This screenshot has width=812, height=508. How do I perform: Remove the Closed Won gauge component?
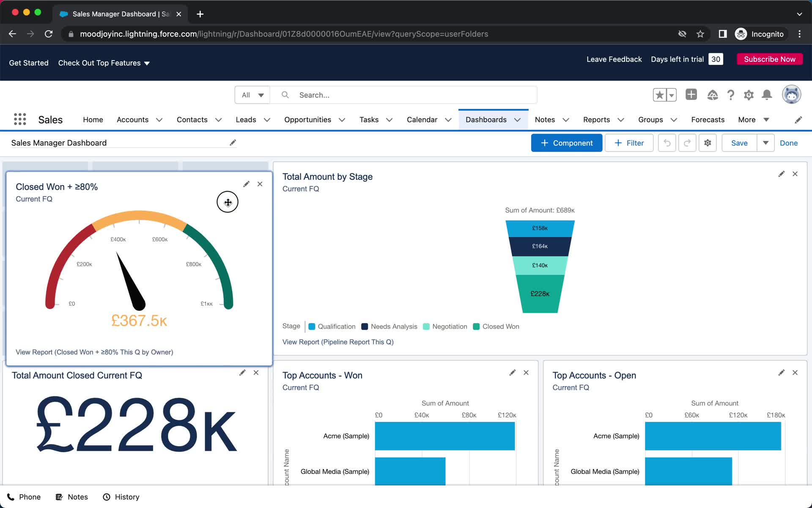260,184
